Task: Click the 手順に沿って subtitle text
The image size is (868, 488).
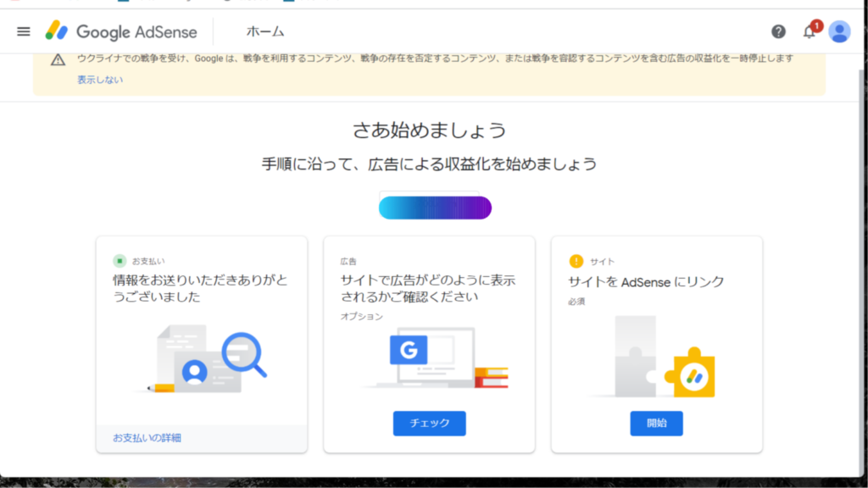Action: pyautogui.click(x=430, y=164)
